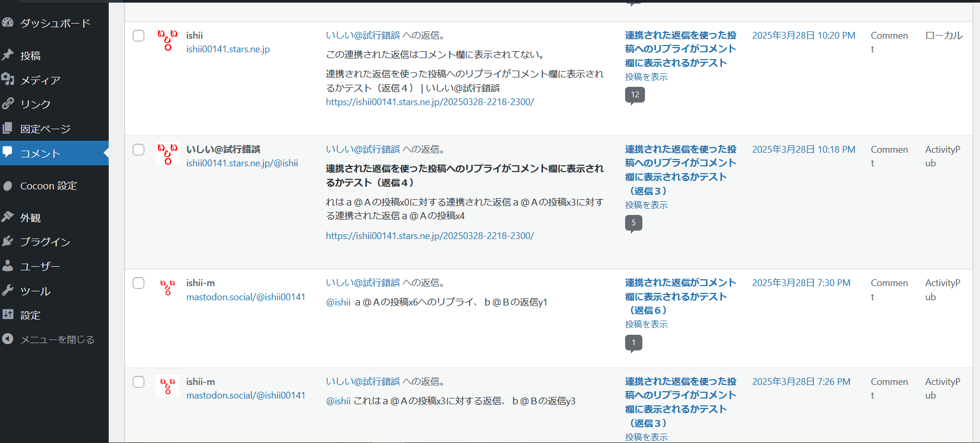Open the ishii00141.stars.ne.jp author link
The width and height of the screenshot is (980, 443).
228,49
